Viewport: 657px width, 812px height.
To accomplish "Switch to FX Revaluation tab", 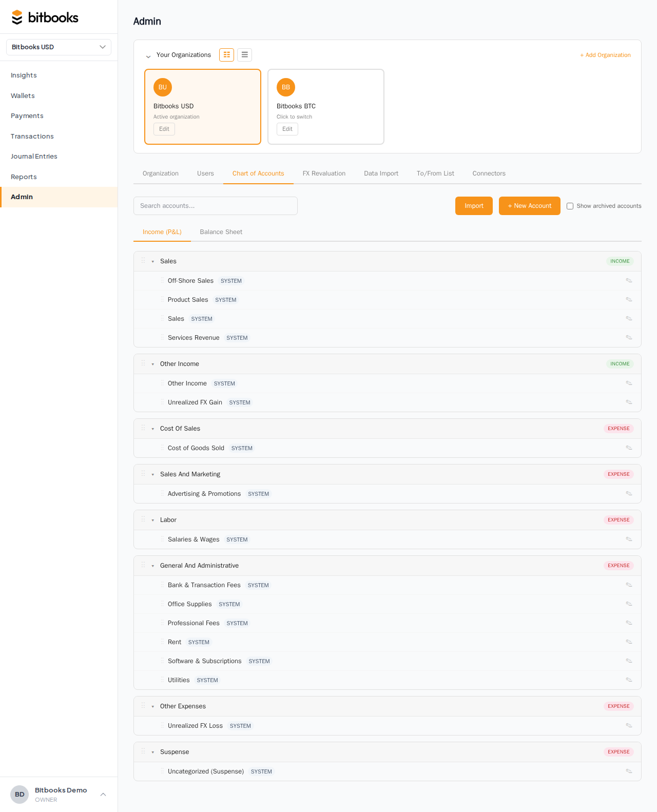I will click(324, 173).
